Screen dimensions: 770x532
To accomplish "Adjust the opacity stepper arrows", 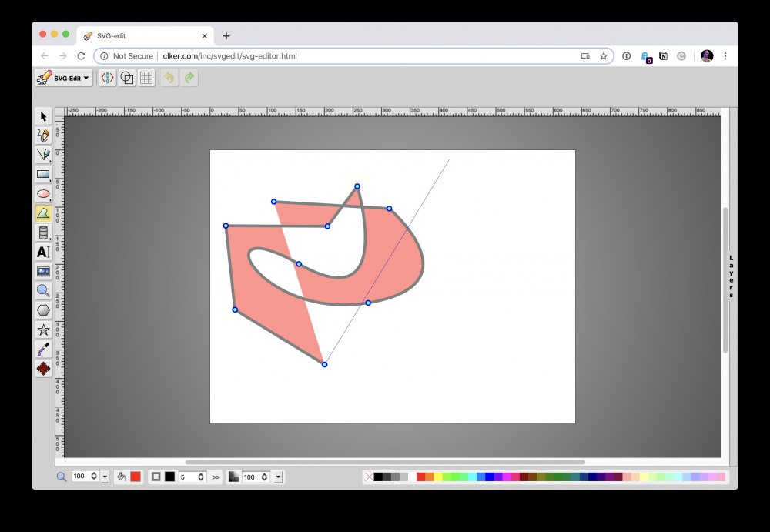I will [264, 477].
